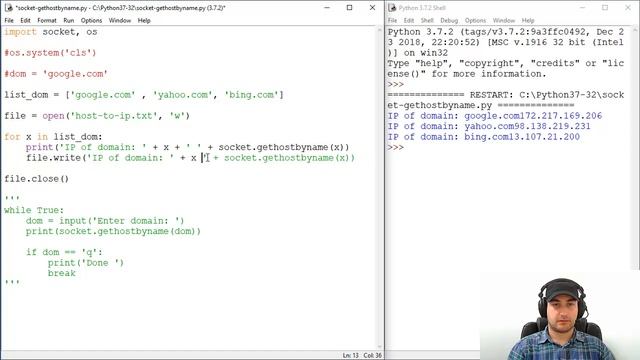This screenshot has height=360, width=640.
Task: Open Edit menu in Python Shell window
Action: (x=409, y=20)
